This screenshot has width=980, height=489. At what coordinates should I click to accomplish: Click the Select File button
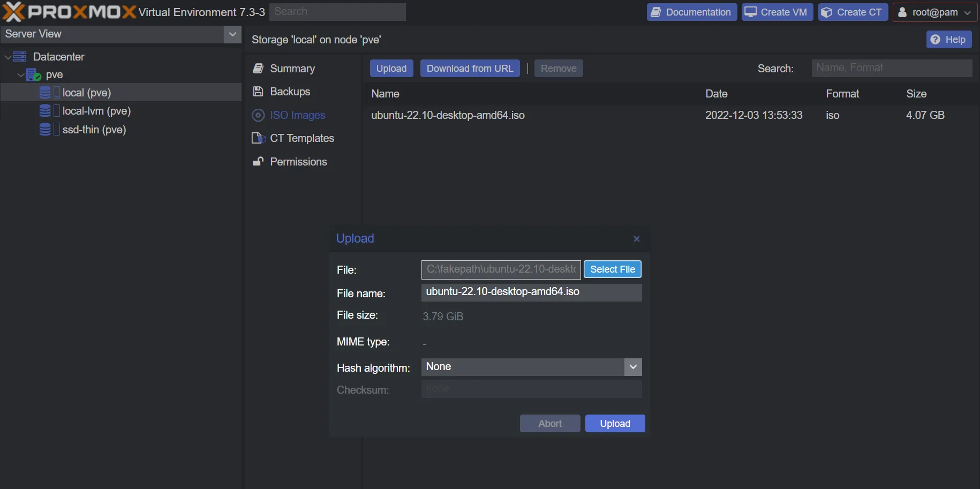[x=612, y=269]
